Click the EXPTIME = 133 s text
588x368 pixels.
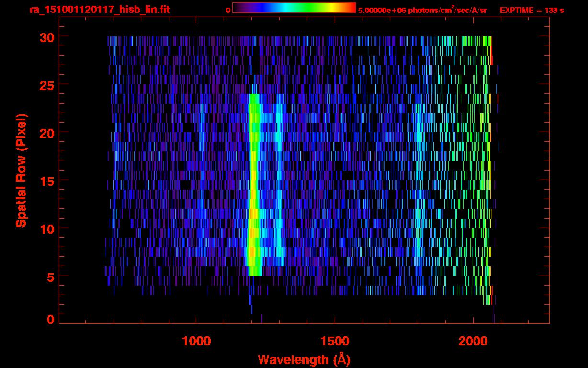point(531,10)
